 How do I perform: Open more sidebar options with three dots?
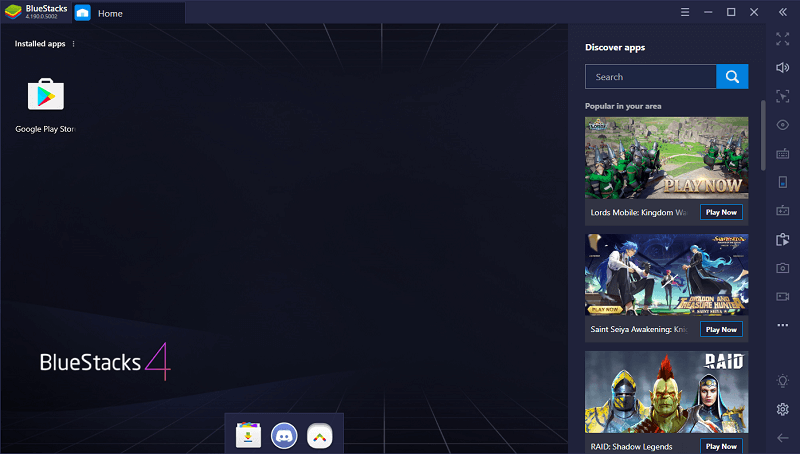[783, 325]
